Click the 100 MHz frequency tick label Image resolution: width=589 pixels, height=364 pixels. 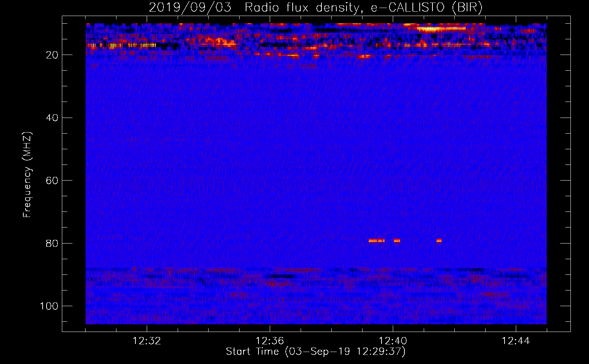pos(50,306)
